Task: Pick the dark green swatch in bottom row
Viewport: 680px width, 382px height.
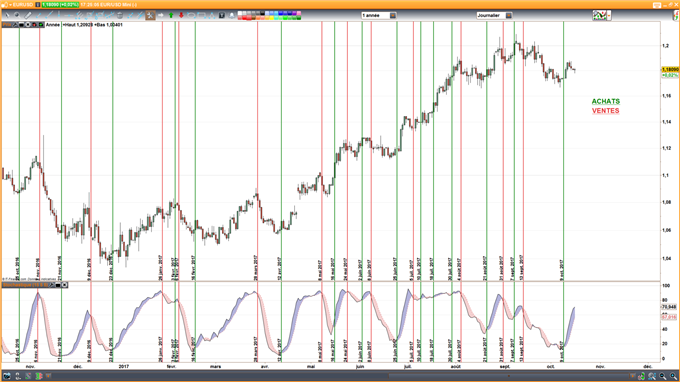Action: point(299,18)
